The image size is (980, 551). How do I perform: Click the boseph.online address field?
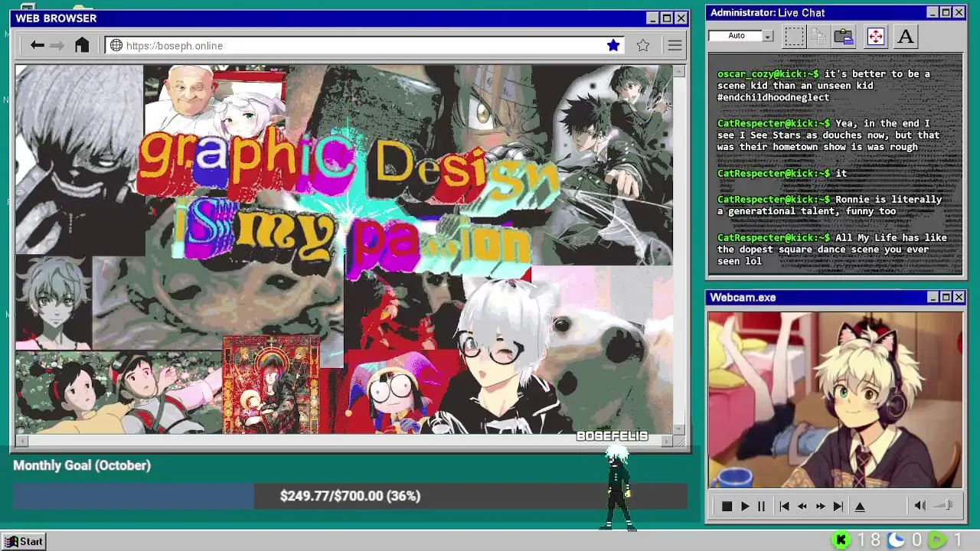[x=365, y=46]
